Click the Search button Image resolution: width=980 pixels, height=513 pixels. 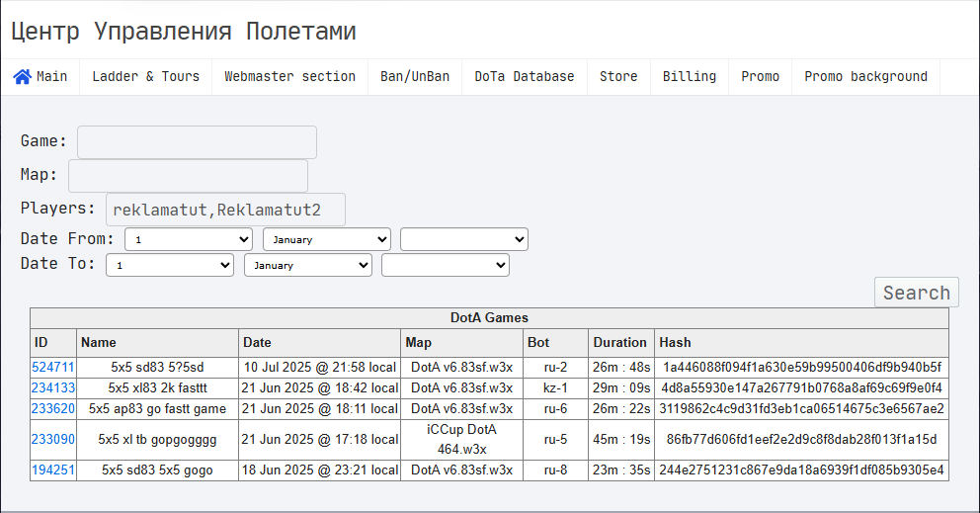(916, 293)
